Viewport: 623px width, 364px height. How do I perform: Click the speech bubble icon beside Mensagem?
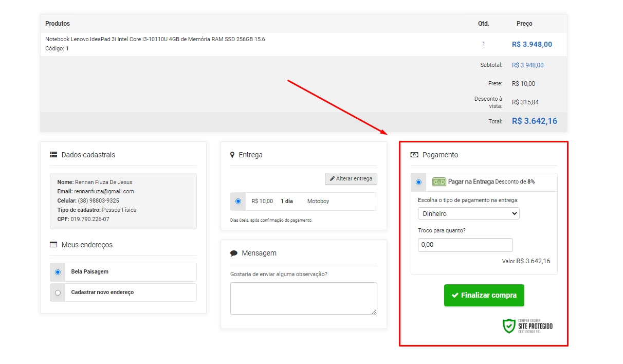(234, 253)
